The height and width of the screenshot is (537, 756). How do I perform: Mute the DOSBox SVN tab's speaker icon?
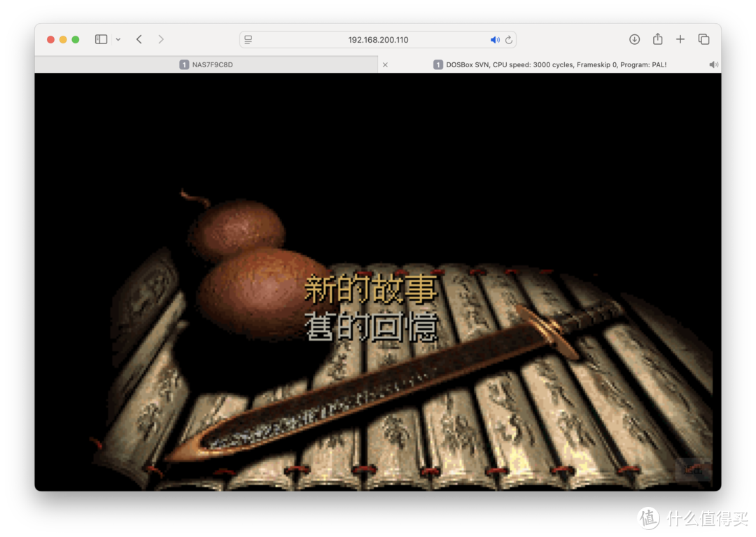pos(713,64)
